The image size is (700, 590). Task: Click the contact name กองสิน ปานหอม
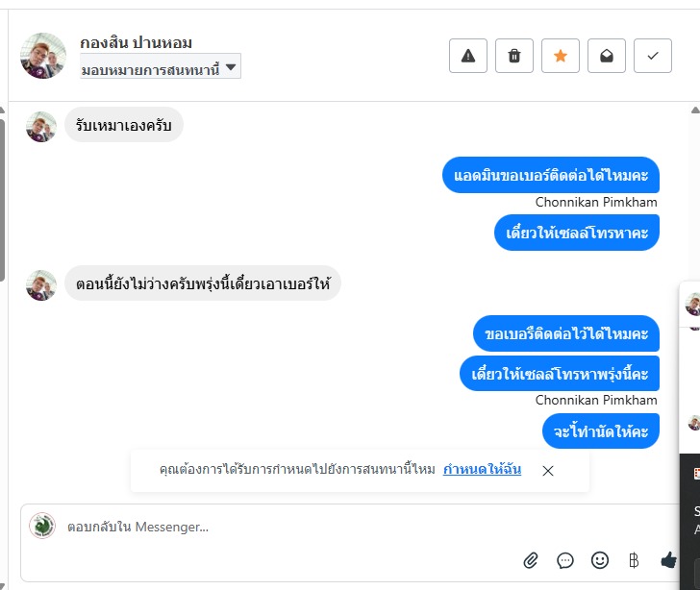[x=137, y=42]
